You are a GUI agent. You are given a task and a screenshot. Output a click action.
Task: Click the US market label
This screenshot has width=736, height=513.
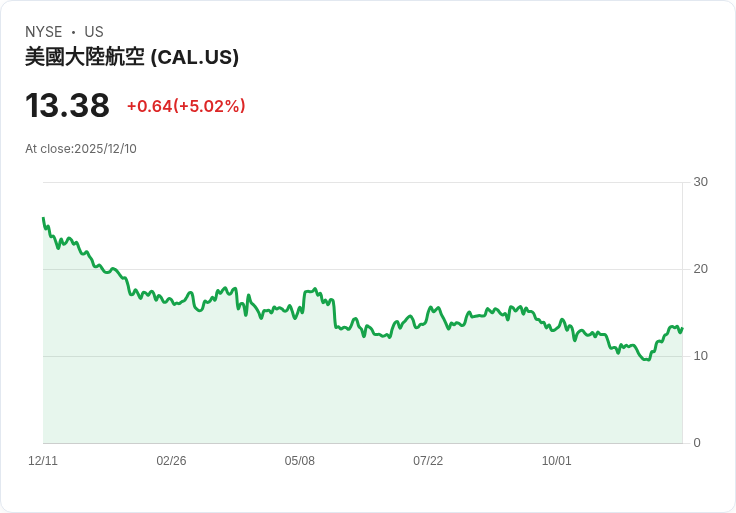tap(94, 32)
